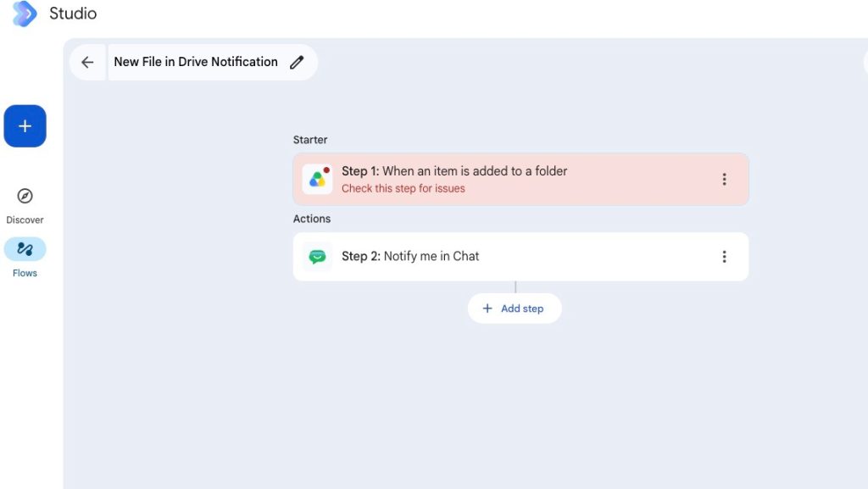Click the flow title New File in Drive Notification
This screenshot has height=489, width=868.
(196, 62)
